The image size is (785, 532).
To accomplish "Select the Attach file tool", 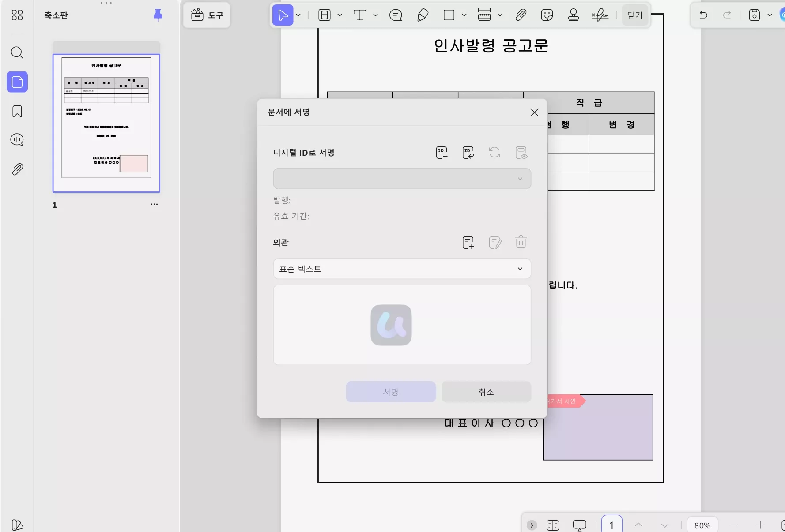I will point(521,15).
